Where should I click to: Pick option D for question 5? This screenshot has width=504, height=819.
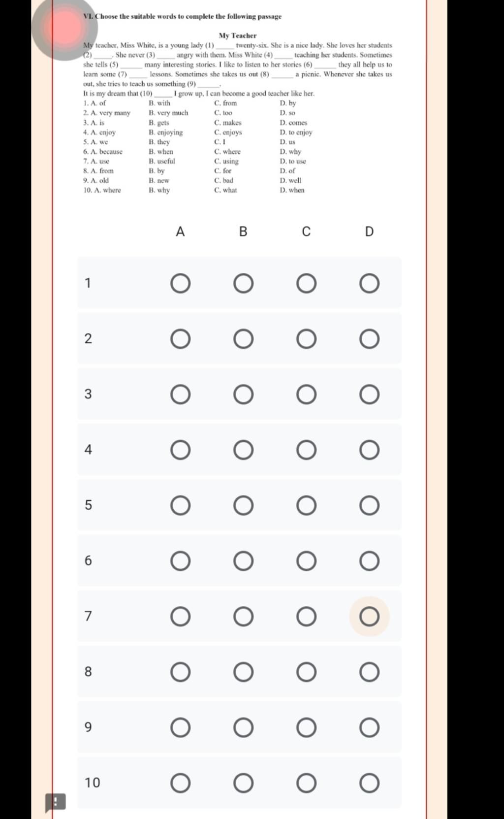[x=369, y=506]
